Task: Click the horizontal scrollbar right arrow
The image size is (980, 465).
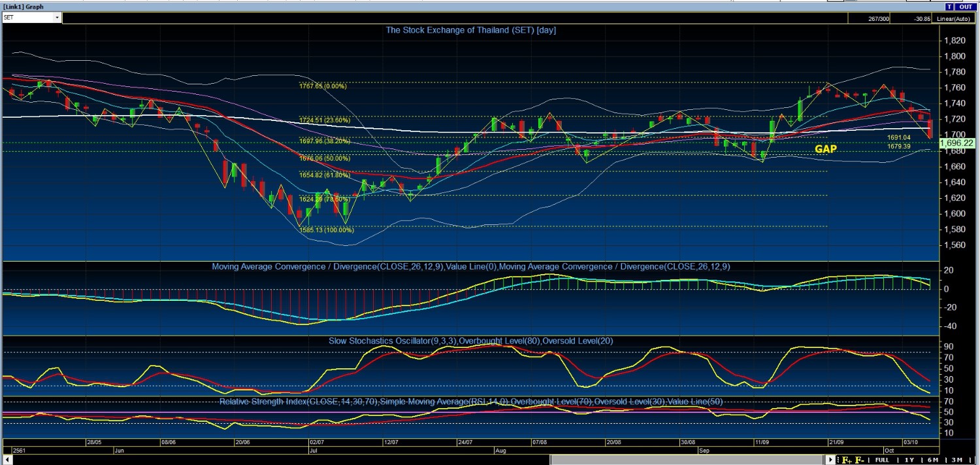Action: pyautogui.click(x=830, y=460)
